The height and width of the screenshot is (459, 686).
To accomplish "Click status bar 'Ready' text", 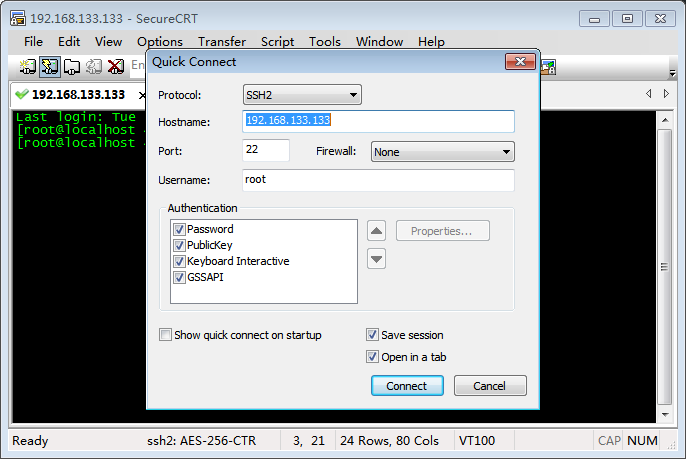I will 30,441.
